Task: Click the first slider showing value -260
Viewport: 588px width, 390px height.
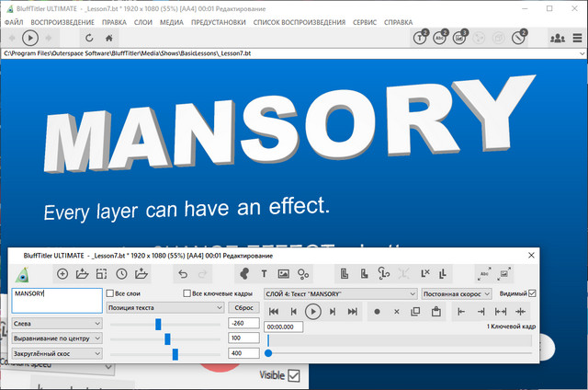Action: point(159,324)
